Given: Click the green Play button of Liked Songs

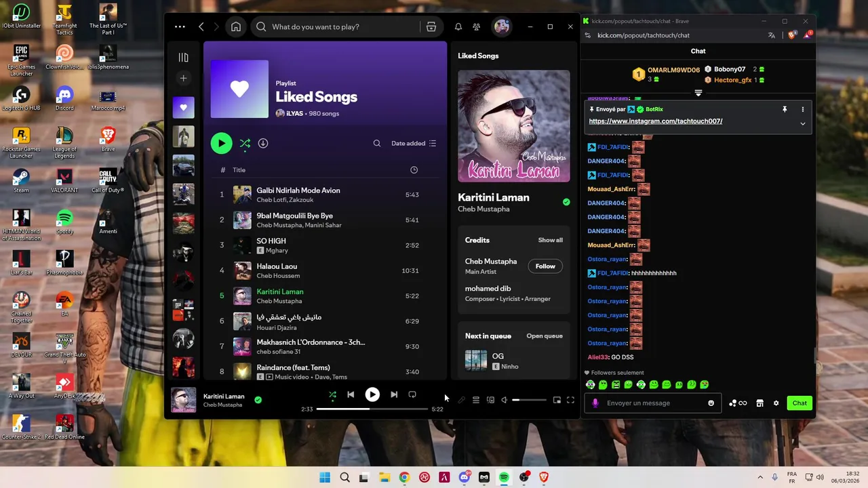Looking at the screenshot, I should point(221,143).
